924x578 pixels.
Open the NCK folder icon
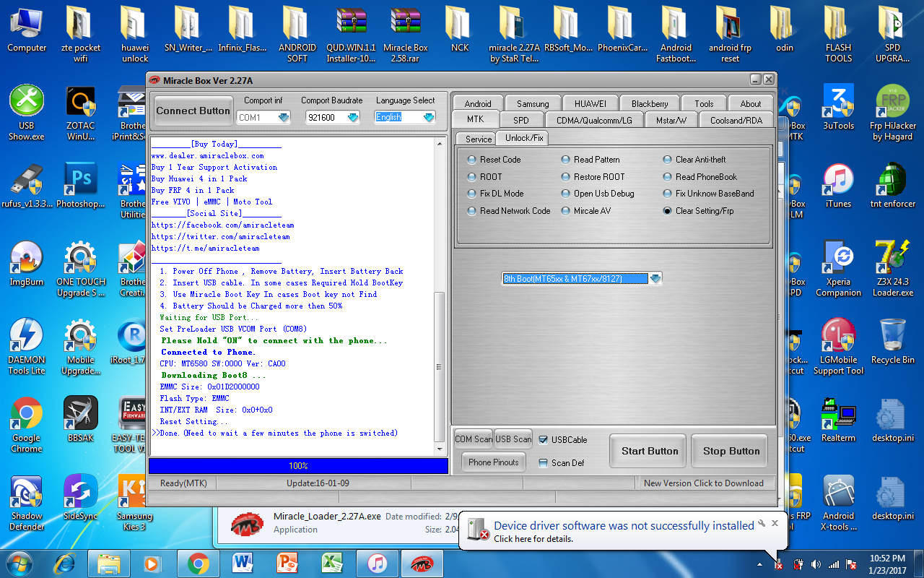460,30
